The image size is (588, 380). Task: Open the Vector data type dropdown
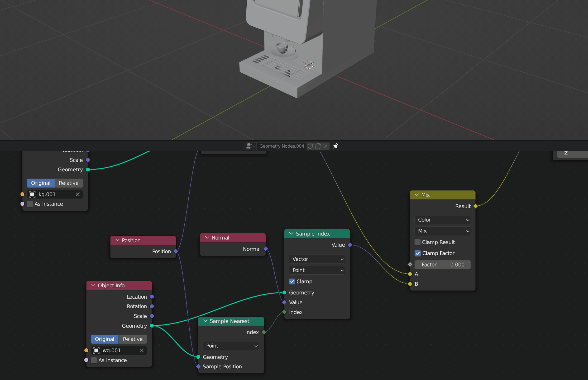(x=317, y=259)
